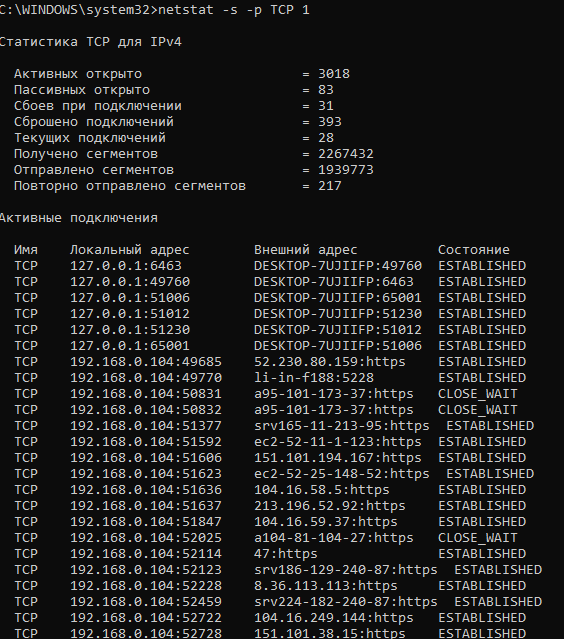Click remote address DESKTOP-7UJIIFP:65001
The width and height of the screenshot is (564, 639).
(x=338, y=298)
